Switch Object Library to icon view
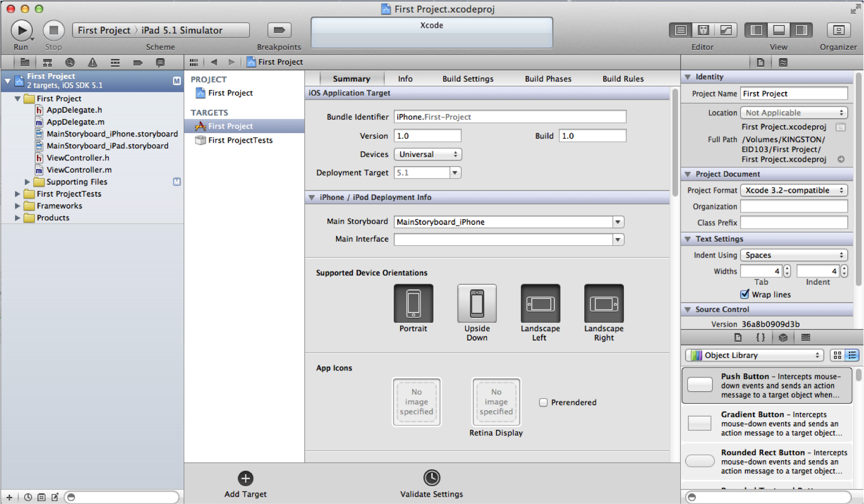The width and height of the screenshot is (864, 504). 838,355
